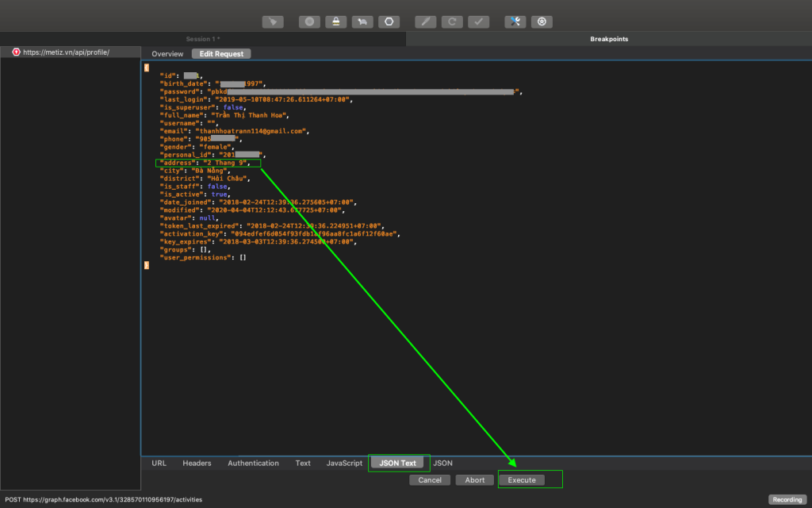Viewport: 812px width, 508px height.
Task: Toggle breakpoints with the hexagon icon
Action: pos(389,21)
